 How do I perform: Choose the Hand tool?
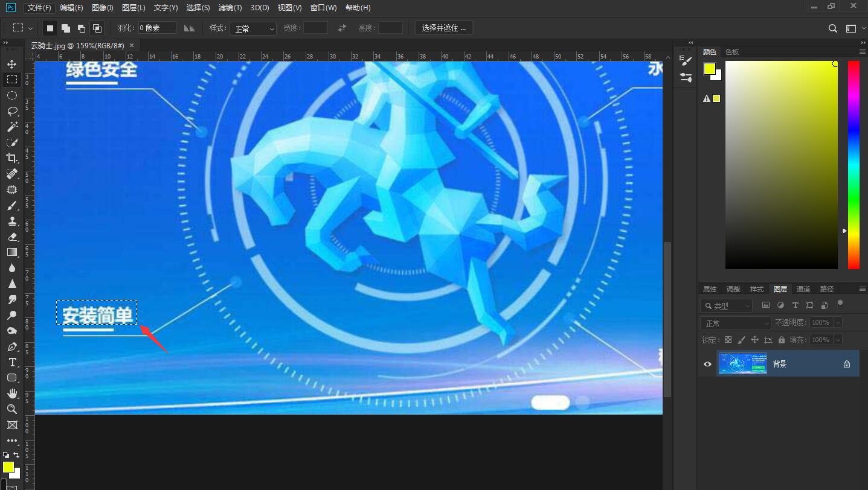[x=11, y=393]
